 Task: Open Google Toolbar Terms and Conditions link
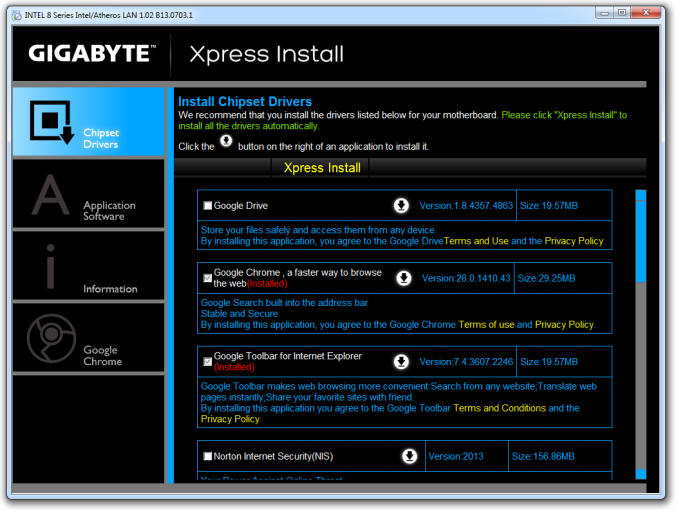pyautogui.click(x=499, y=408)
